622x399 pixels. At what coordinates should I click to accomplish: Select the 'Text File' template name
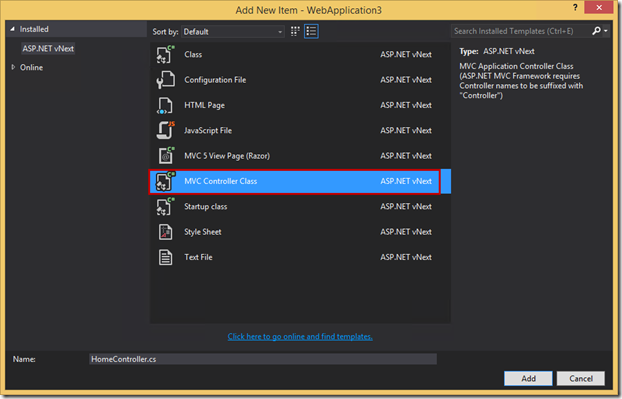[198, 257]
